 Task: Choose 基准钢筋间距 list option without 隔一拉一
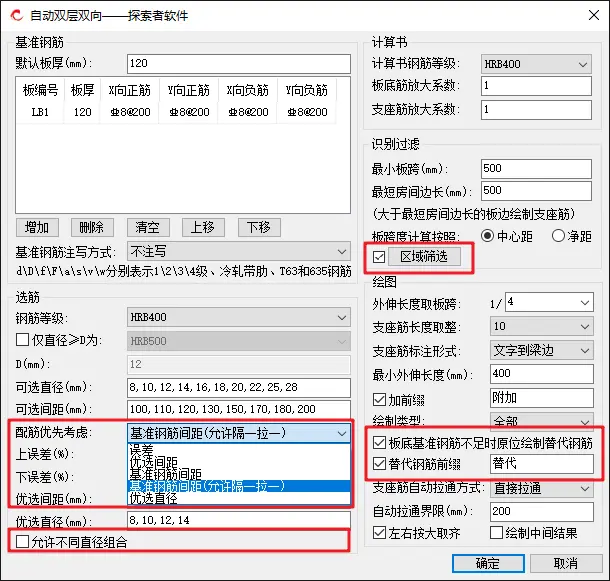239,474
